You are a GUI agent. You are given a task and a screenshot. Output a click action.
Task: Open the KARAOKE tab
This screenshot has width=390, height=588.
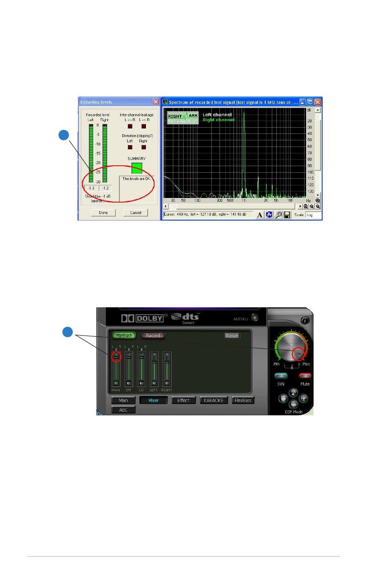pos(214,401)
